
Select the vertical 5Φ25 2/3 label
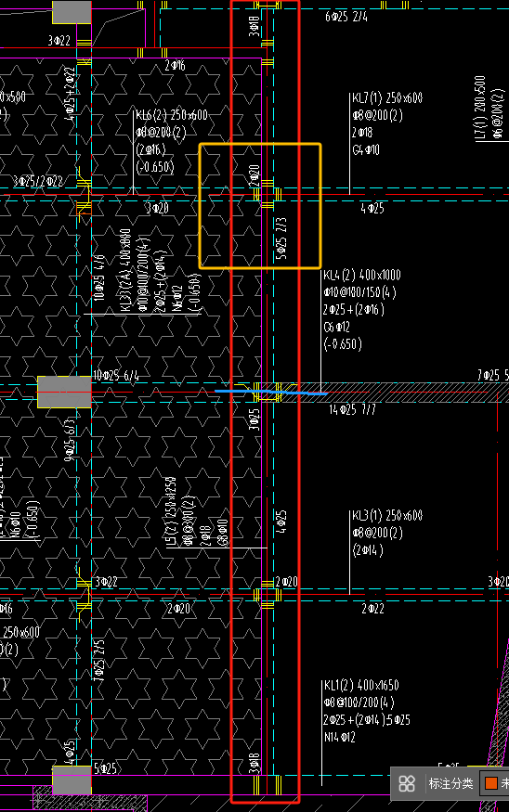click(281, 238)
